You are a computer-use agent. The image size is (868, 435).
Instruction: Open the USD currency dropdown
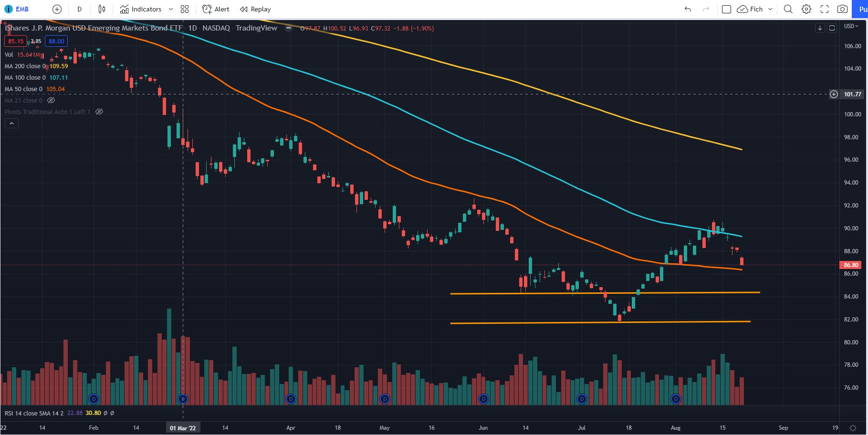[851, 26]
